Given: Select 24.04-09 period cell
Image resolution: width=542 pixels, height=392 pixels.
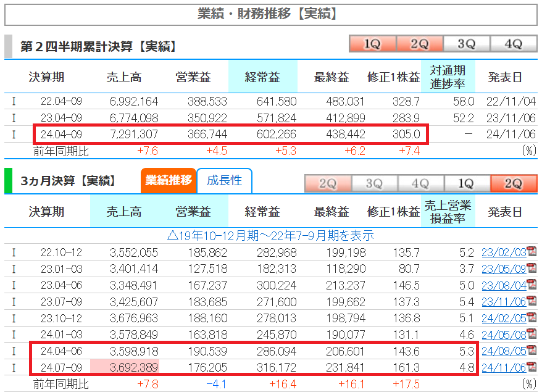Looking at the screenshot, I should [61, 135].
